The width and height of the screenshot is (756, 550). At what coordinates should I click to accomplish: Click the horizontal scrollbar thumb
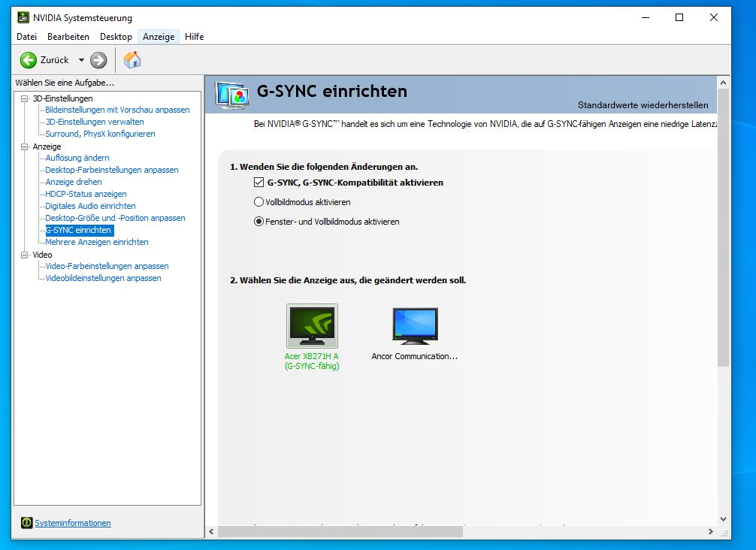(340, 531)
